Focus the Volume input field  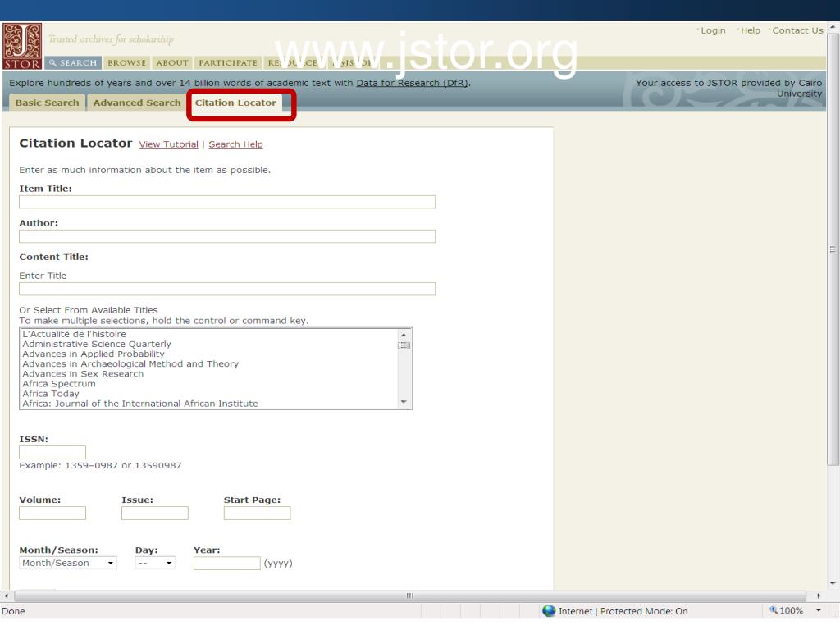(52, 514)
